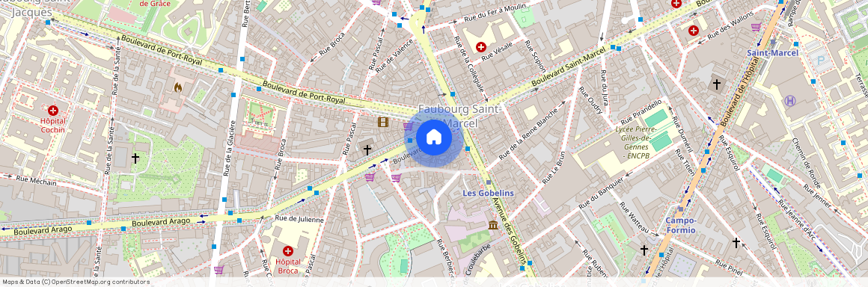Select the shopping cart left of Hôpital Broca
Image resolution: width=868 pixels, height=287 pixels.
[x=218, y=270]
